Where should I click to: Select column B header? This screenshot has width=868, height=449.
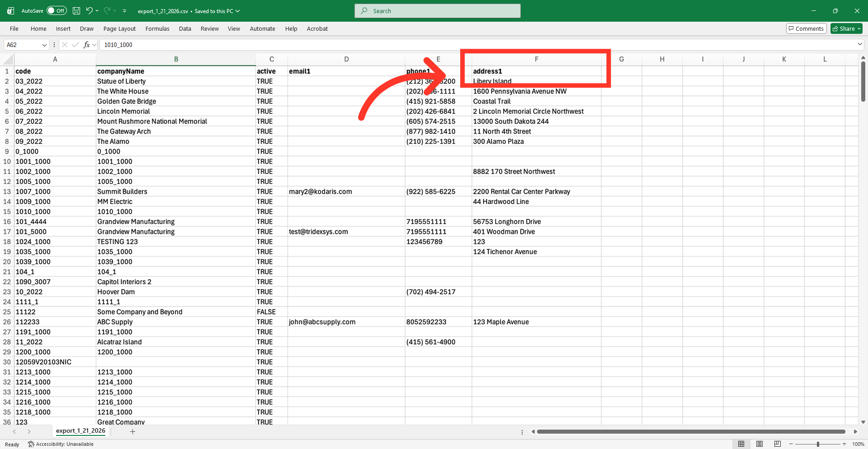pos(176,59)
